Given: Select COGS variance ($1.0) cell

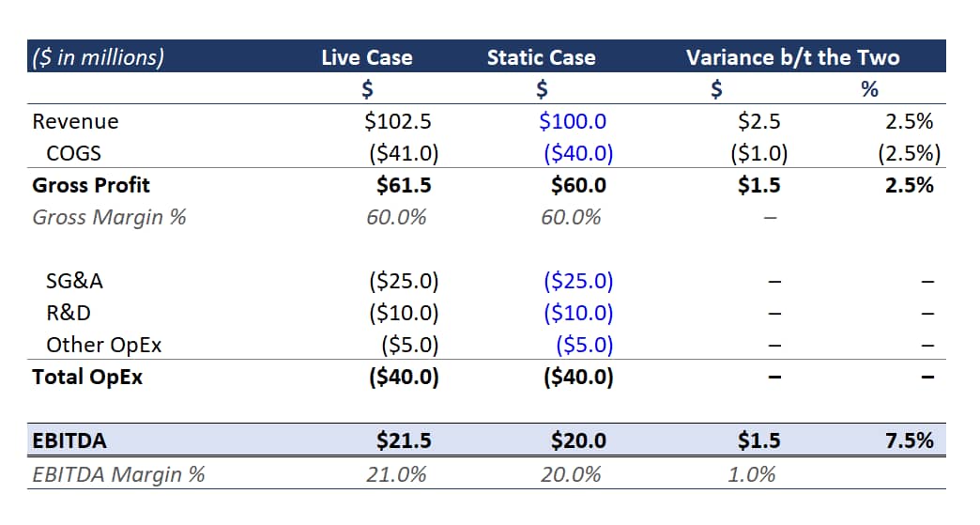Looking at the screenshot, I should tap(758, 153).
